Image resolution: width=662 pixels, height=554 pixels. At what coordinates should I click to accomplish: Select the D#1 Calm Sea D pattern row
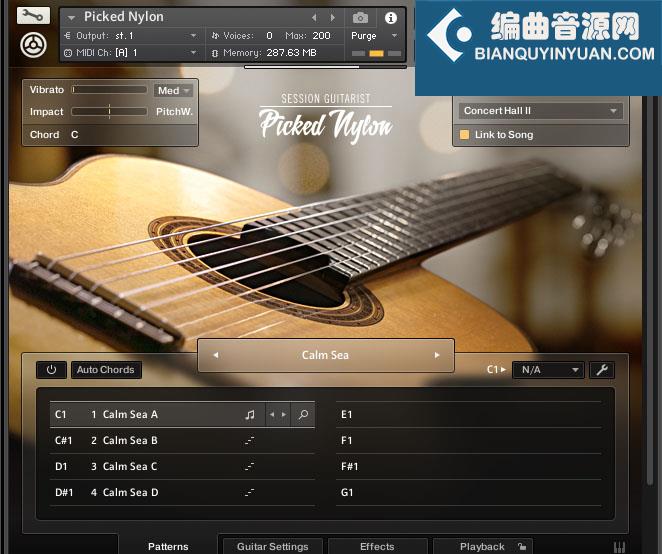click(x=182, y=493)
